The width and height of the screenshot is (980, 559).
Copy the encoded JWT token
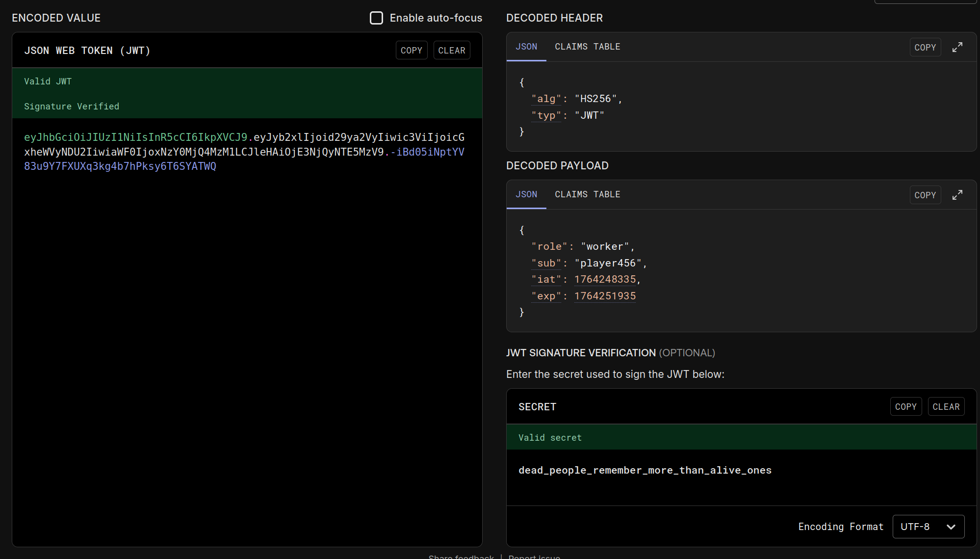pyautogui.click(x=411, y=51)
